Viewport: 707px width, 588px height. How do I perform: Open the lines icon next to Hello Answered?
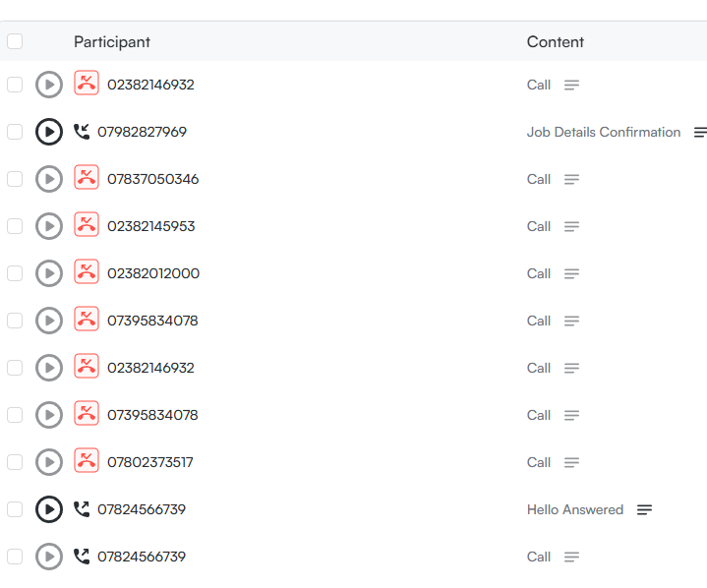pos(644,509)
